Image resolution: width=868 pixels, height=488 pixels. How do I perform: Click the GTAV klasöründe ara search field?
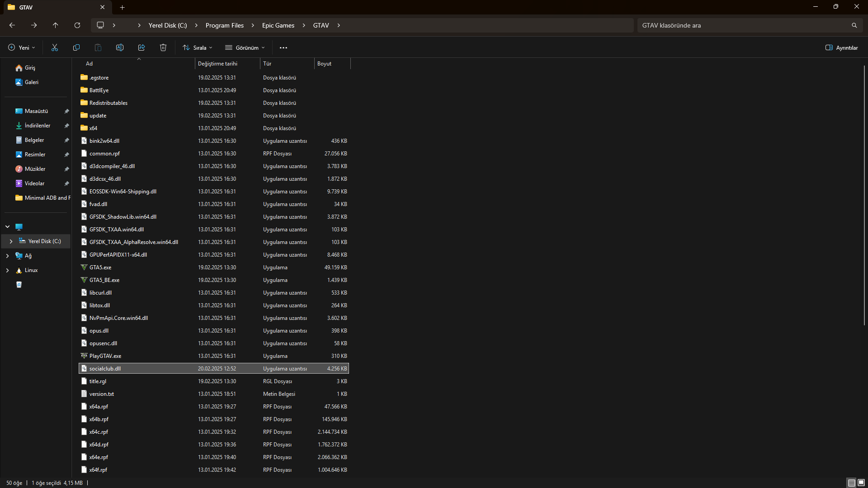(x=744, y=25)
